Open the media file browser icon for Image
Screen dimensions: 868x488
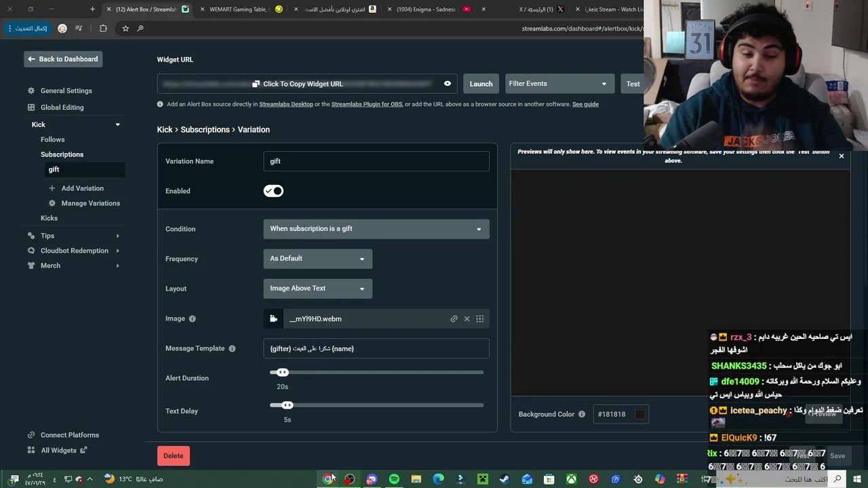[273, 319]
